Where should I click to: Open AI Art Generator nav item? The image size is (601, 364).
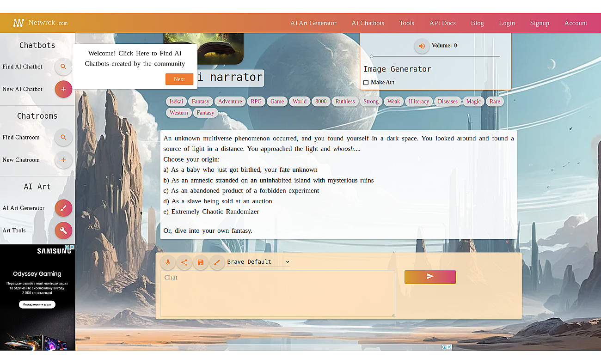pyautogui.click(x=313, y=23)
